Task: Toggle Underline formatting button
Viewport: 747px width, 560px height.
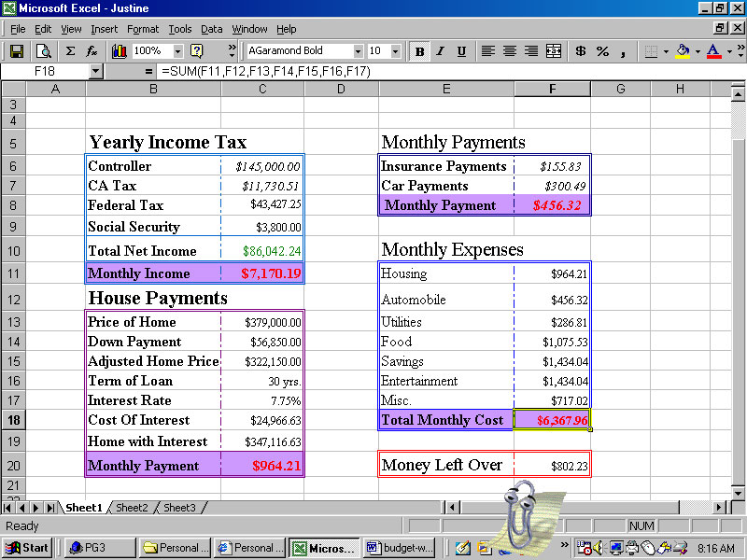Action: 460,51
